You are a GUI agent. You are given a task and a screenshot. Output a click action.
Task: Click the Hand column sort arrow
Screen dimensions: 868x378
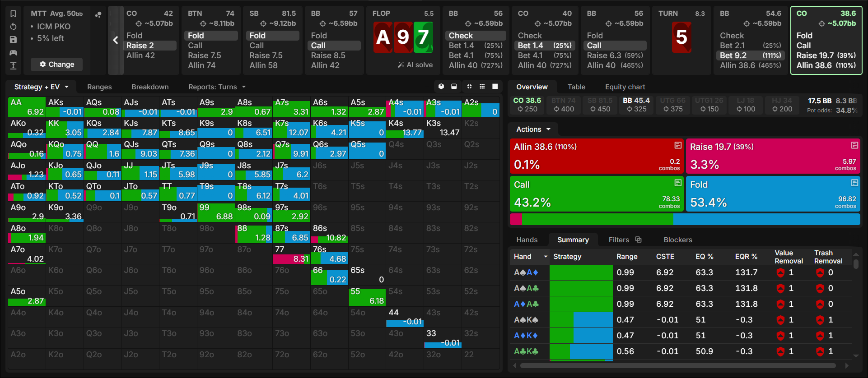(545, 257)
